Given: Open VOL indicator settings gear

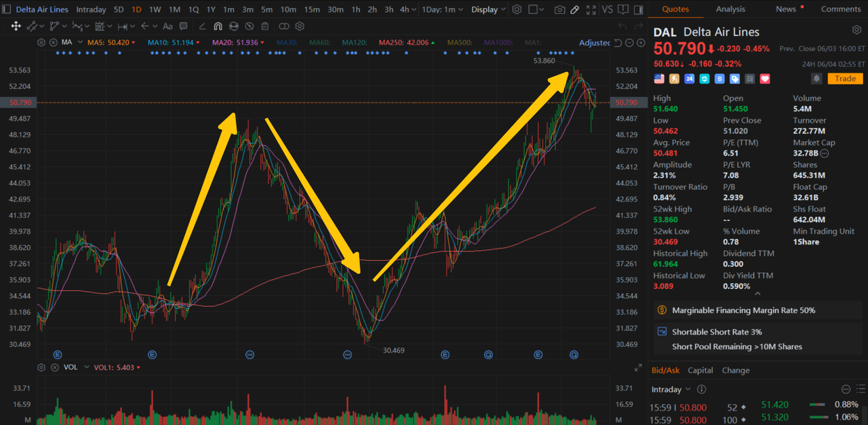Looking at the screenshot, I should (x=41, y=367).
